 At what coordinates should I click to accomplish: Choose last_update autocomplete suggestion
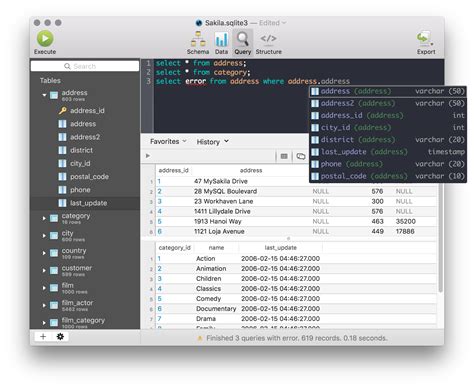(388, 152)
